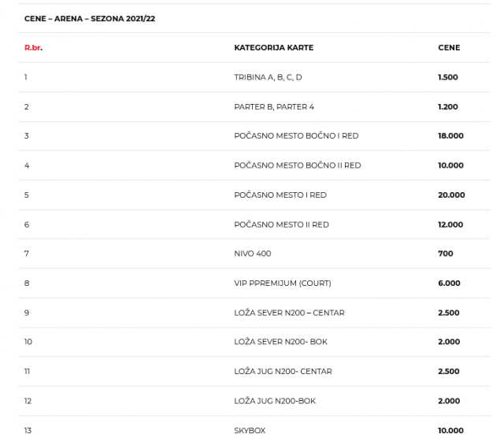Click the 'CENE – ARENA – SEZONA 2021/22' title
This screenshot has width=504, height=445.
90,18
